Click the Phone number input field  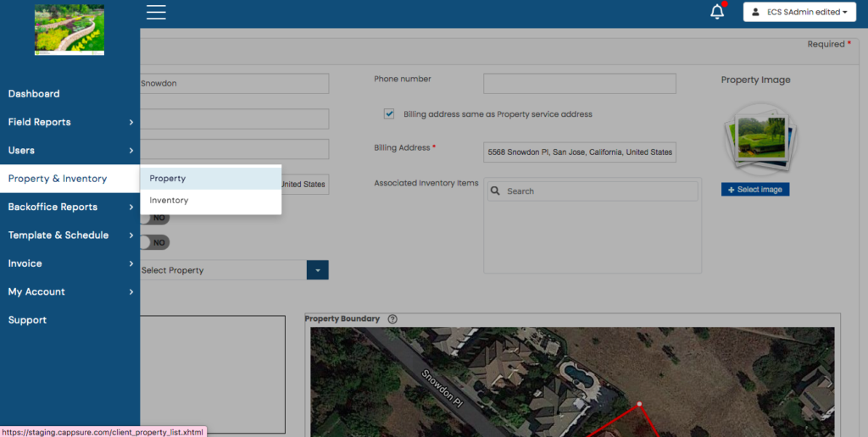tap(579, 84)
